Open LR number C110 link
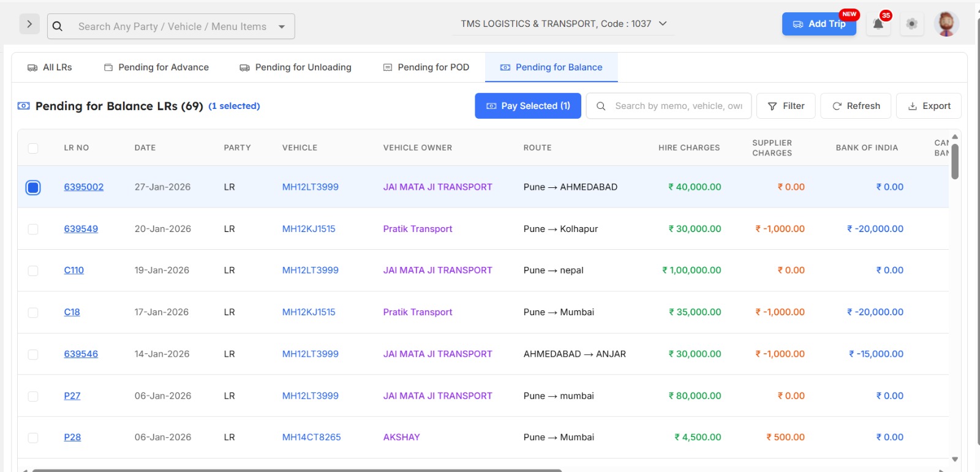Viewport: 980px width, 472px height. tap(74, 271)
